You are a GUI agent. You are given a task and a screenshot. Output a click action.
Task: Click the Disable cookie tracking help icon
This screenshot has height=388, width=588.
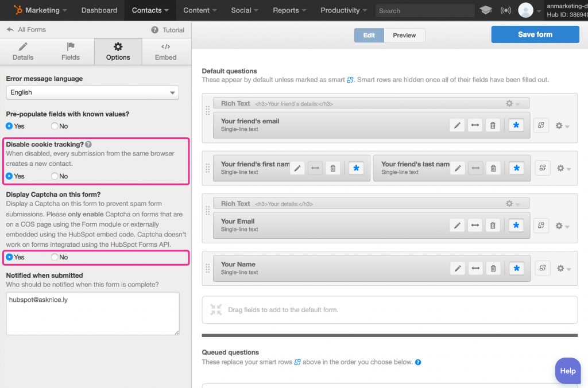[x=88, y=144]
